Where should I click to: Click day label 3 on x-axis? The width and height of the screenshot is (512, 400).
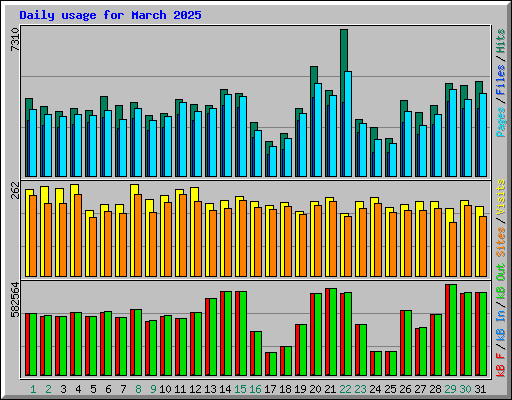click(x=63, y=389)
